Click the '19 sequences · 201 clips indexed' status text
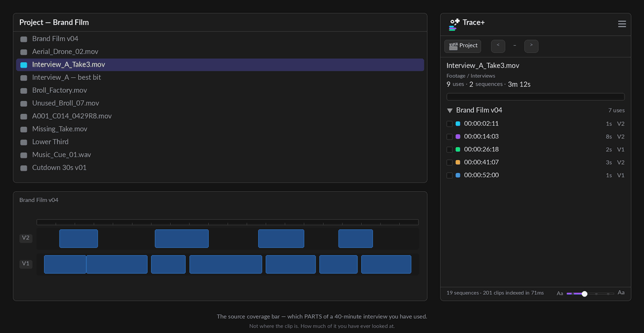The width and height of the screenshot is (644, 333). pyautogui.click(x=495, y=293)
